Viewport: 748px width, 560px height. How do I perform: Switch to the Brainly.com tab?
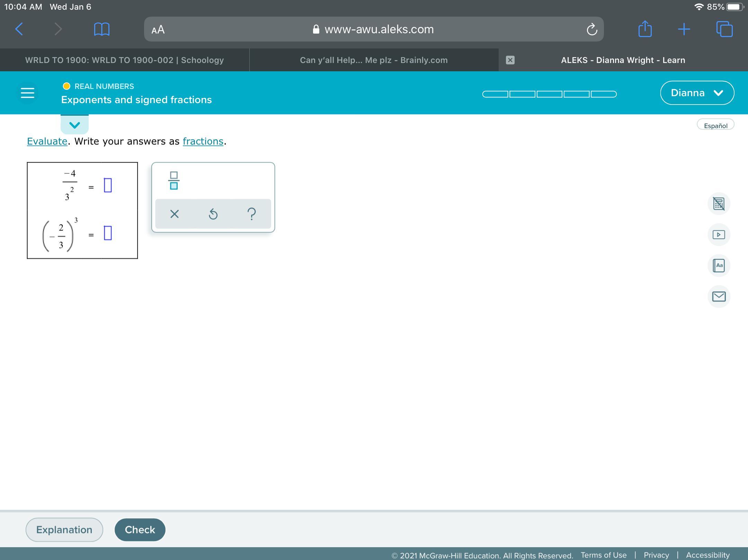(374, 60)
